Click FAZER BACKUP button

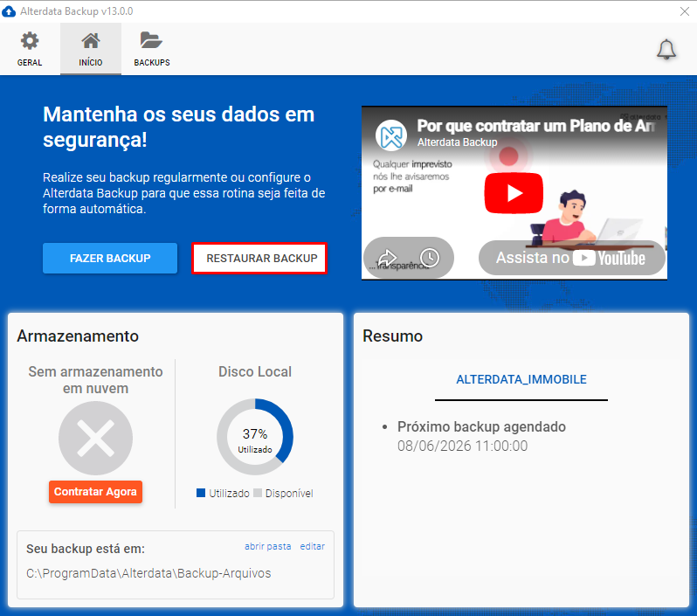pyautogui.click(x=110, y=258)
